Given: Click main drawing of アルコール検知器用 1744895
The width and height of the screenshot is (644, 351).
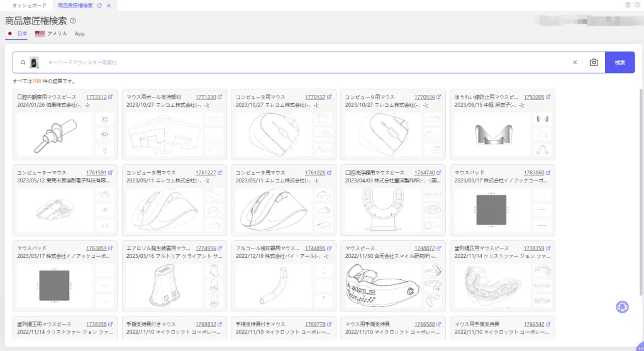Looking at the screenshot, I should [274, 286].
